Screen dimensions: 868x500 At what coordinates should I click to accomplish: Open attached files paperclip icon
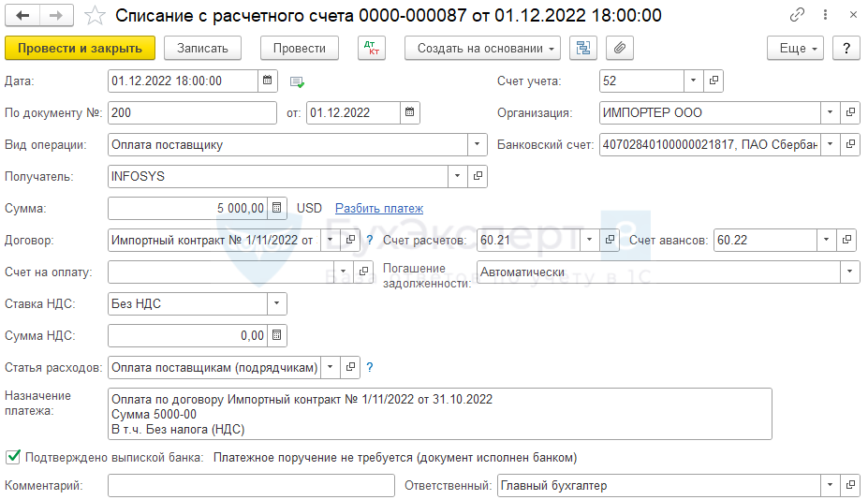[620, 49]
